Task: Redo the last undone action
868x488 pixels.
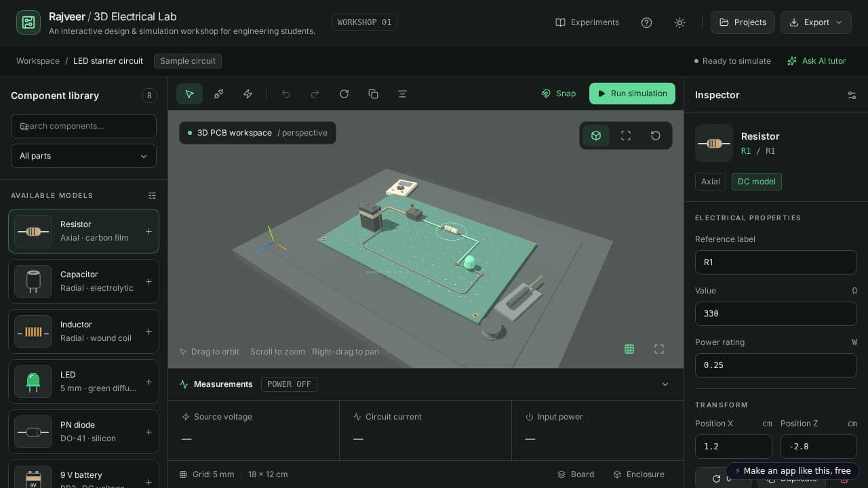Action: [315, 94]
